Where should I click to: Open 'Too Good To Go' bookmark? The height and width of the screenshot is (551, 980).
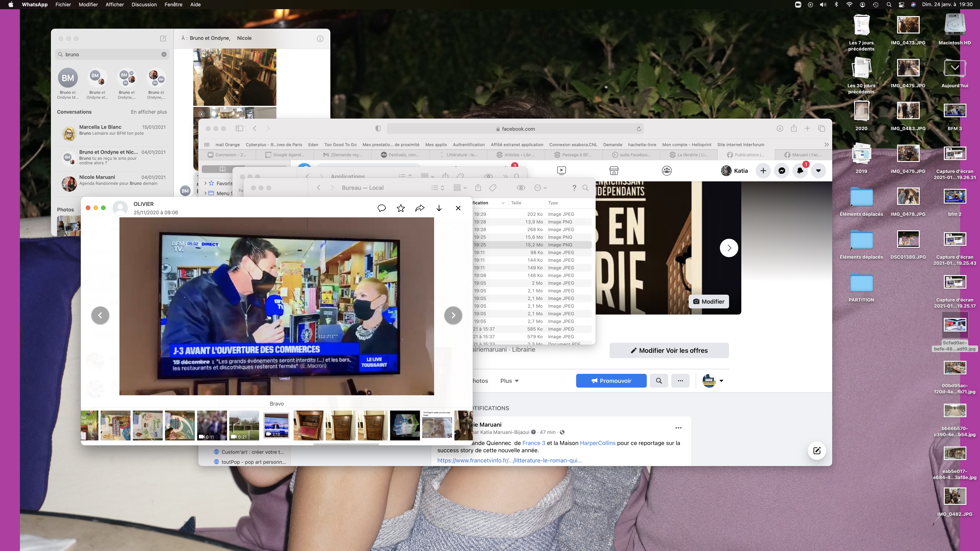coord(340,144)
